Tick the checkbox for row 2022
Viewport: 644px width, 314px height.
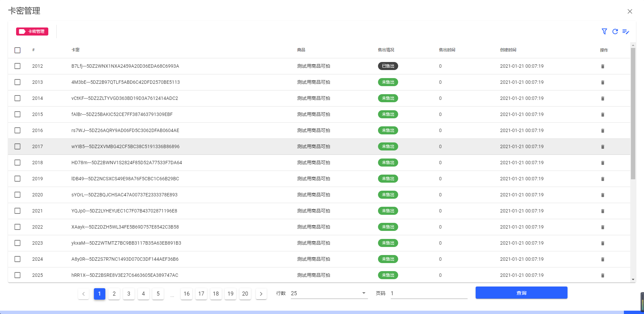tap(17, 227)
